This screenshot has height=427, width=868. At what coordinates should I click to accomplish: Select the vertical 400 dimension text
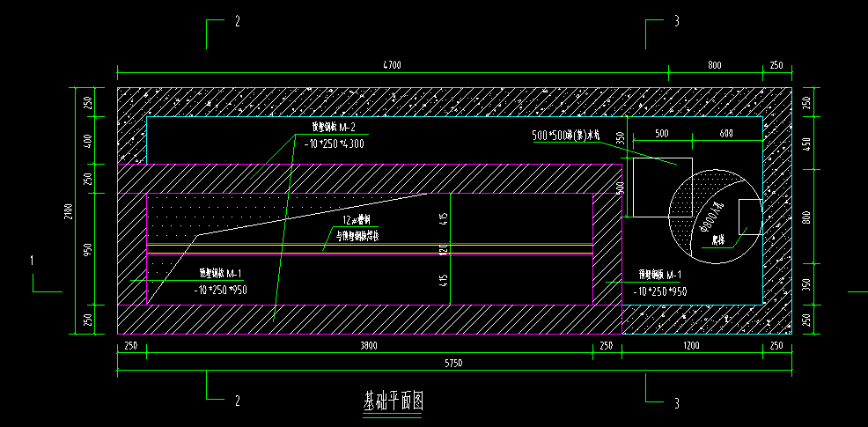click(85, 141)
